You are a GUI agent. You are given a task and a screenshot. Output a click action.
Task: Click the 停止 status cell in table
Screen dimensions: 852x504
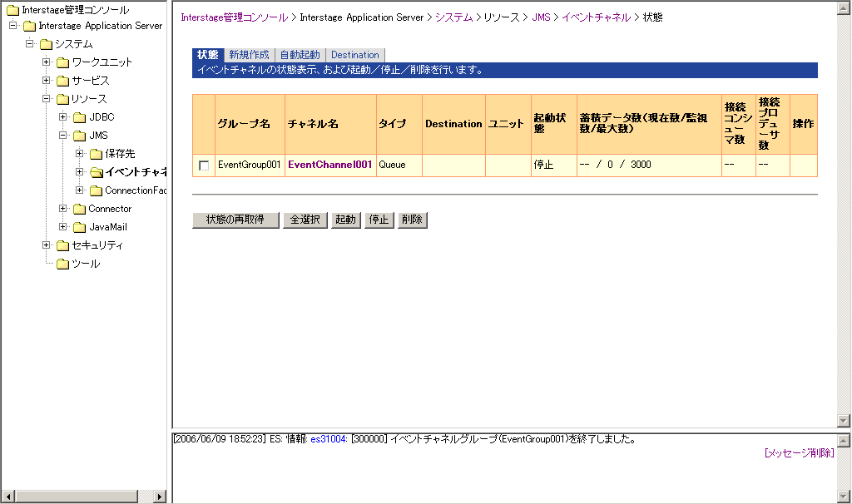(553, 166)
